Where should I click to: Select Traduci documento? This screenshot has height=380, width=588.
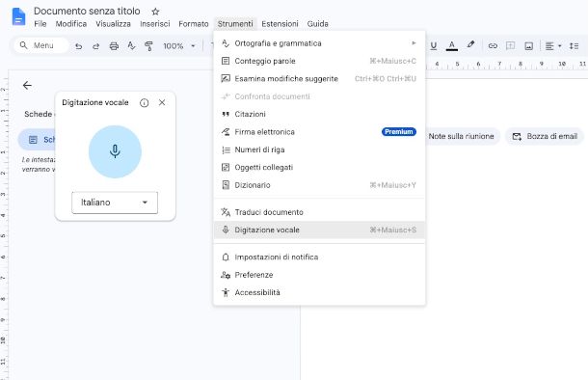(319, 212)
